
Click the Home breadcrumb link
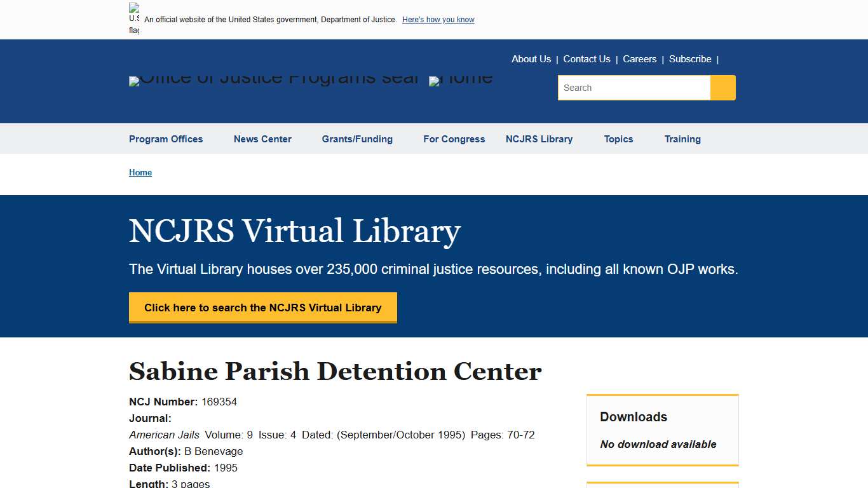pyautogui.click(x=140, y=172)
